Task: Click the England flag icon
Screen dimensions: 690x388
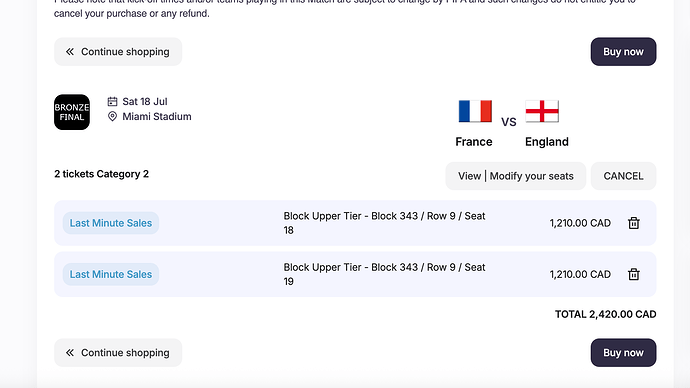Action: click(x=542, y=111)
